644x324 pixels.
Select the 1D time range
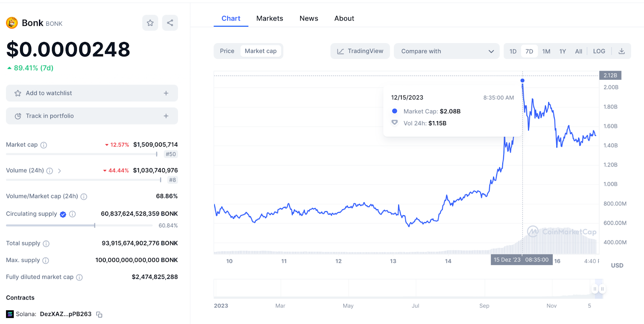pos(513,51)
